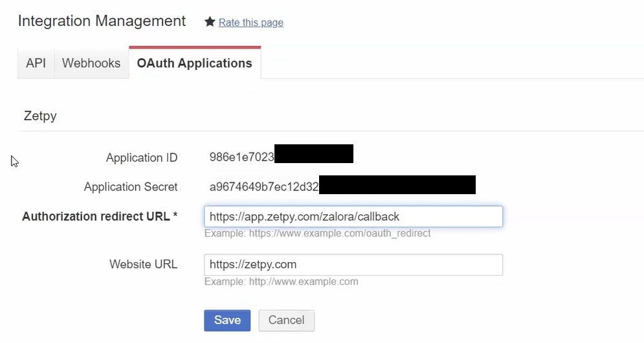Click the oauth_redirect example hint text
The image size is (644, 343).
click(317, 233)
